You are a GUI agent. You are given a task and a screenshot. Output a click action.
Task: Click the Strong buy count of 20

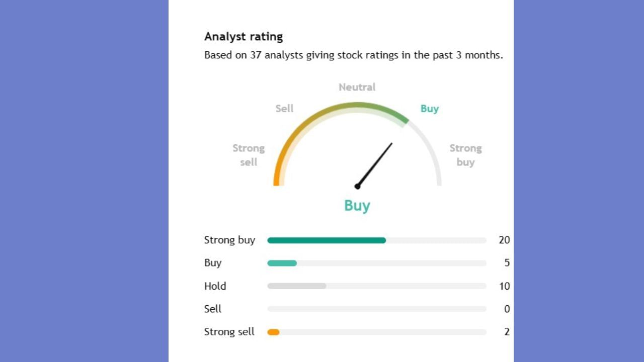pyautogui.click(x=504, y=240)
